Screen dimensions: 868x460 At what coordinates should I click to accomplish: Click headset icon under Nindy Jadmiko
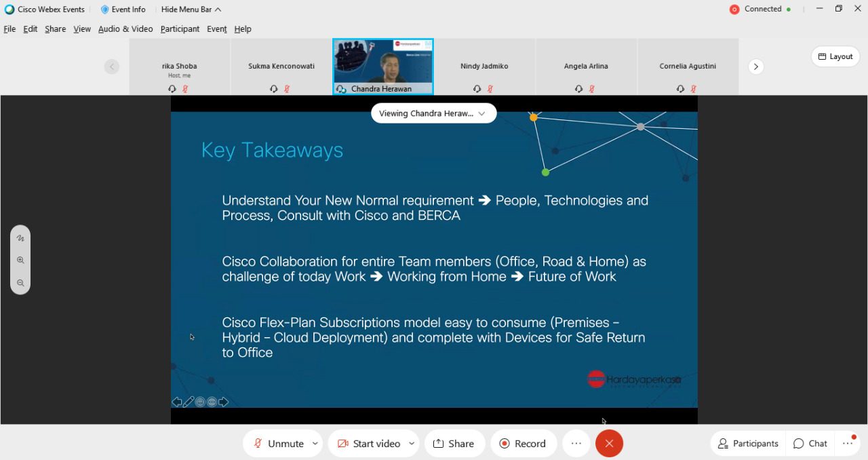coord(477,89)
